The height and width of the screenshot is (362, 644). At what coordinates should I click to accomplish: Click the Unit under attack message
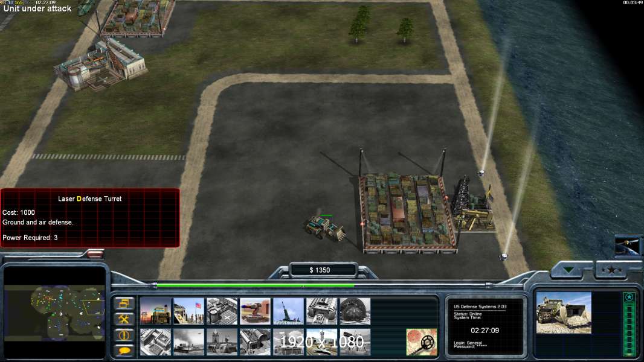37,8
